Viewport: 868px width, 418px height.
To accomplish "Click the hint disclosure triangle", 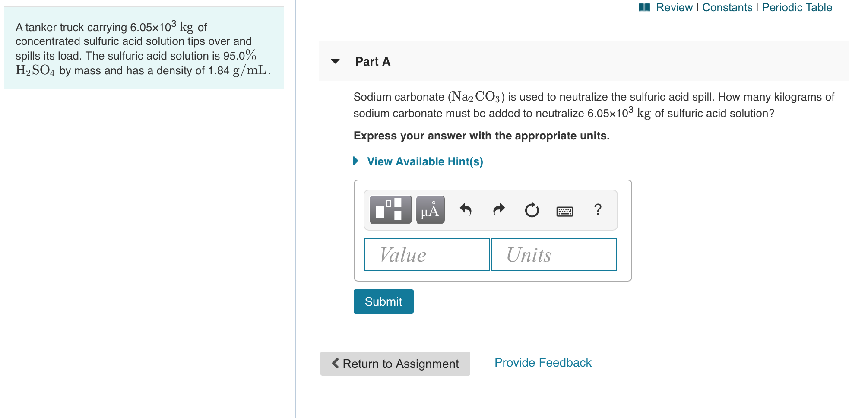I will click(355, 161).
